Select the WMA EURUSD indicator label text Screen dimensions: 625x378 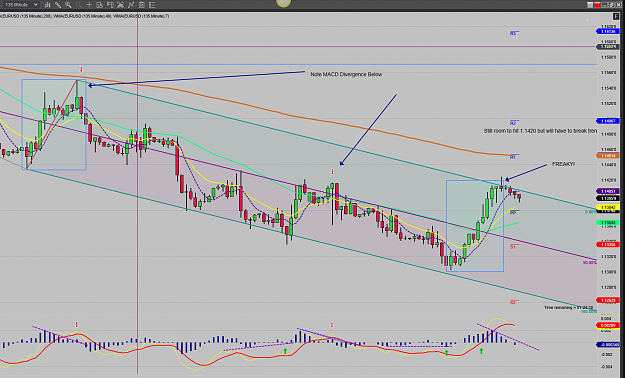click(85, 16)
